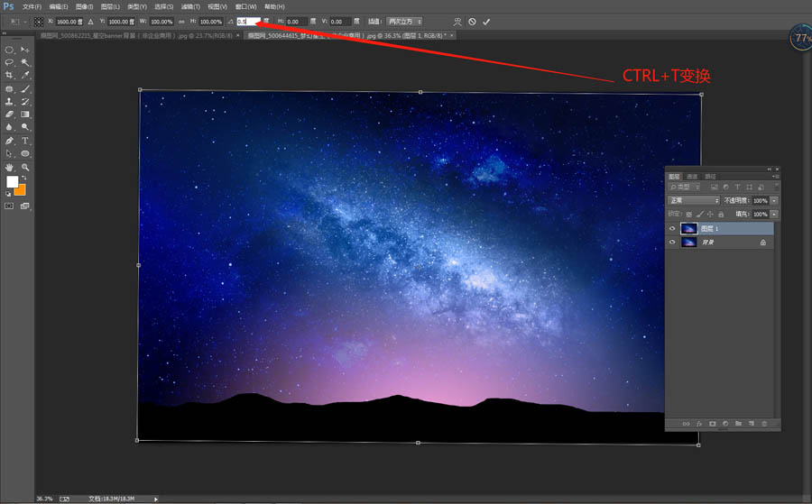Viewport: 812px width, 504px height.
Task: Select the Eraser tool
Action: 9,115
